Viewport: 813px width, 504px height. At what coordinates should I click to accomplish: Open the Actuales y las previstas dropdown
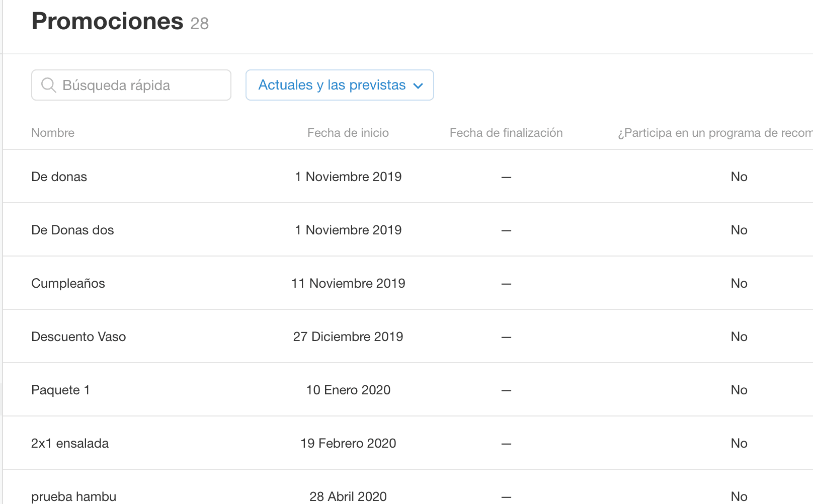[340, 85]
